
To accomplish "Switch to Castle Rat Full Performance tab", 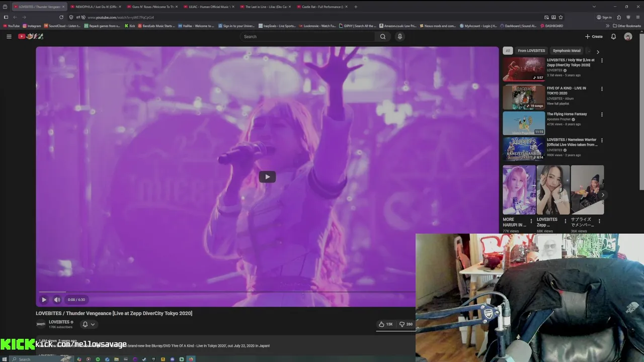I will (322, 7).
